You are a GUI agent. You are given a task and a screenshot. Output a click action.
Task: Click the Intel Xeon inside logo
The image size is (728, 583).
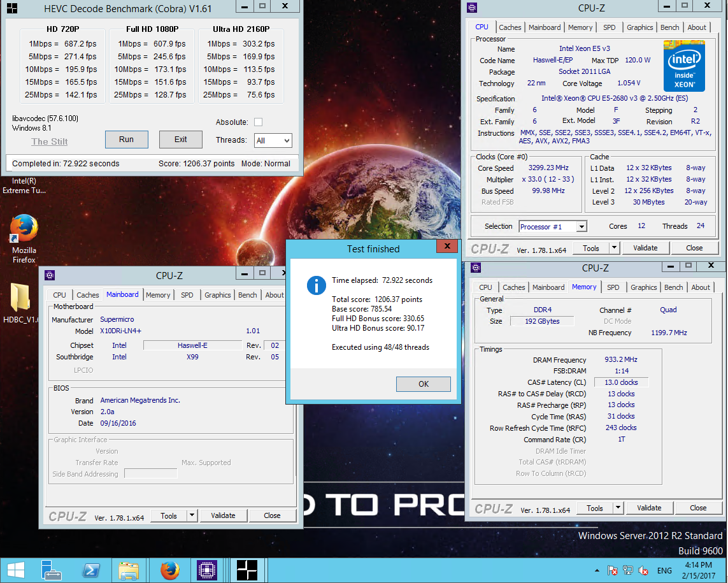pos(684,66)
